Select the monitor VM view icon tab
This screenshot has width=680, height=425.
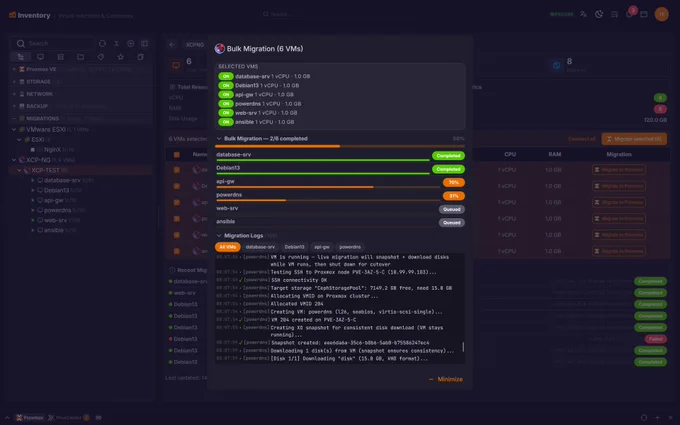pos(40,57)
